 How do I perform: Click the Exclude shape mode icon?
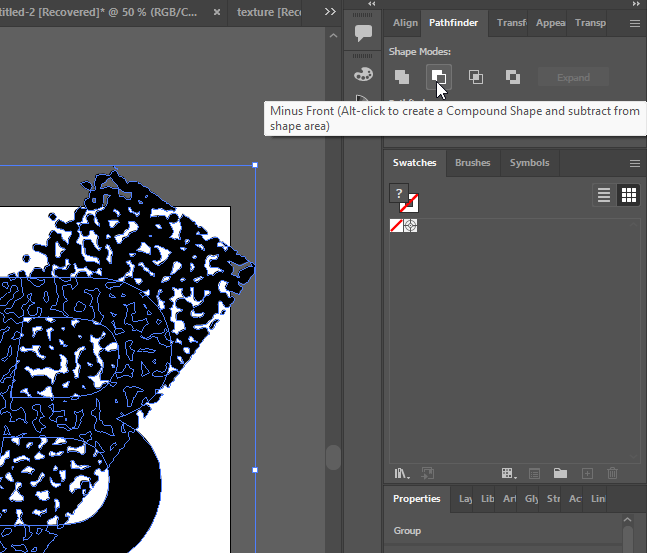[513, 77]
